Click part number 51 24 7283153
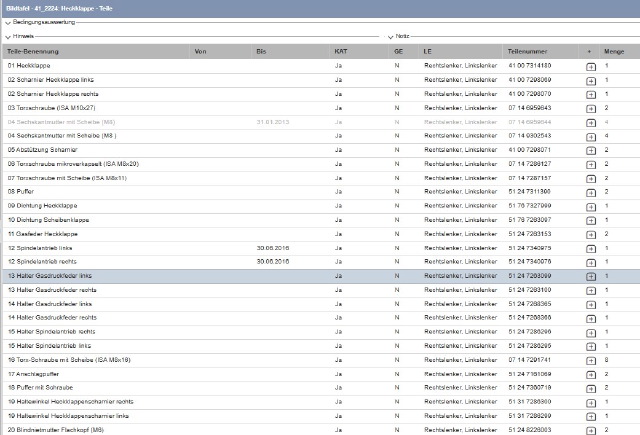This screenshot has height=435, width=640. [530, 234]
